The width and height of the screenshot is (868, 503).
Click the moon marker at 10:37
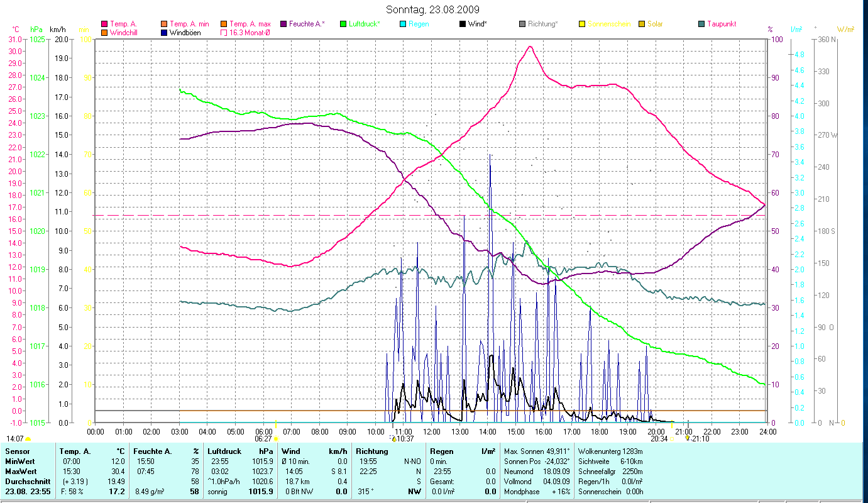click(393, 438)
